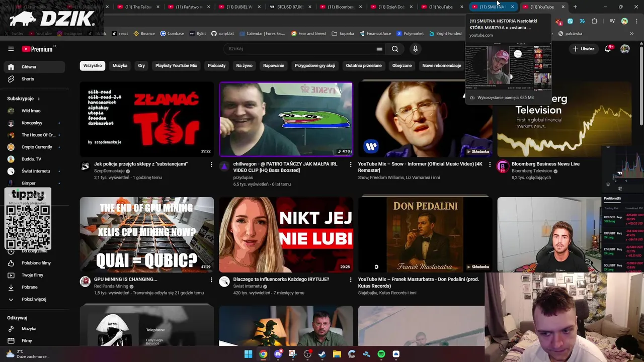Select the Playlisty YouTube Mix chip
644x362 pixels.
[176, 66]
